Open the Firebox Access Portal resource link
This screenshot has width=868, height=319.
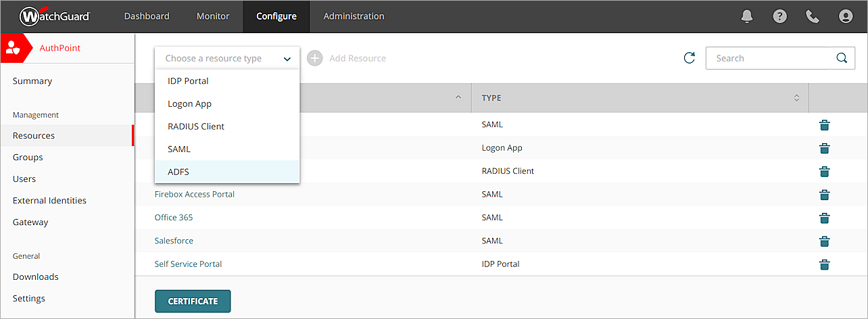coord(195,195)
